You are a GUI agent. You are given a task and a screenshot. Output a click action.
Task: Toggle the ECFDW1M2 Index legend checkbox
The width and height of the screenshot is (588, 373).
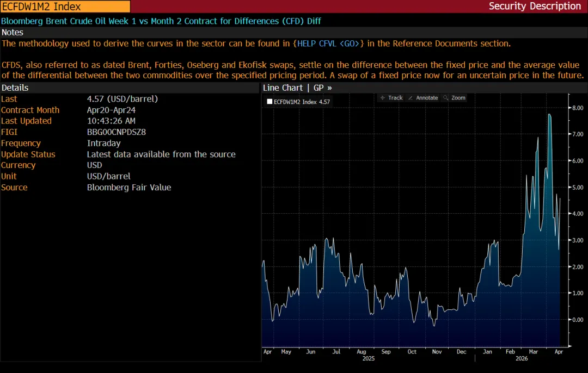pyautogui.click(x=269, y=102)
